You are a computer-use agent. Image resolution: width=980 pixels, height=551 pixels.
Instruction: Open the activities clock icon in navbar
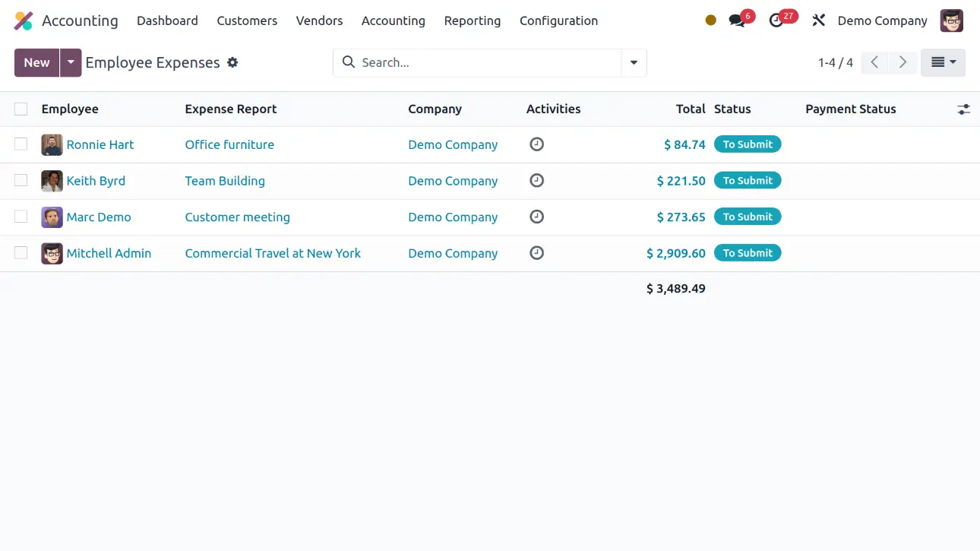pos(776,21)
